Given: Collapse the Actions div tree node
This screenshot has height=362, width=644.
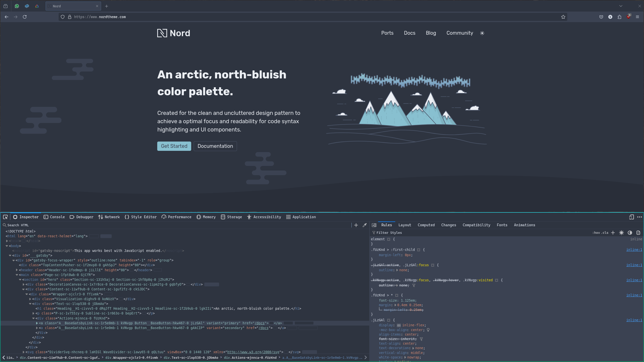Looking at the screenshot, I should click(33, 318).
